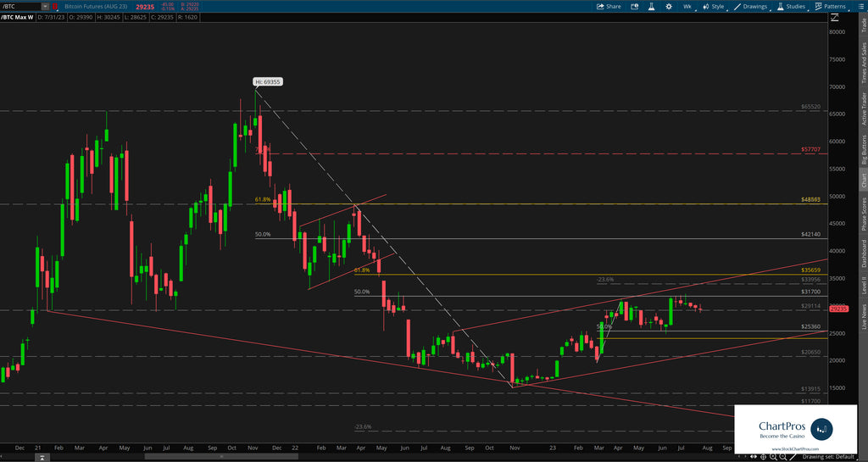868x462 pixels.
Task: Click the icon between Share and the flask
Action: (635, 6)
